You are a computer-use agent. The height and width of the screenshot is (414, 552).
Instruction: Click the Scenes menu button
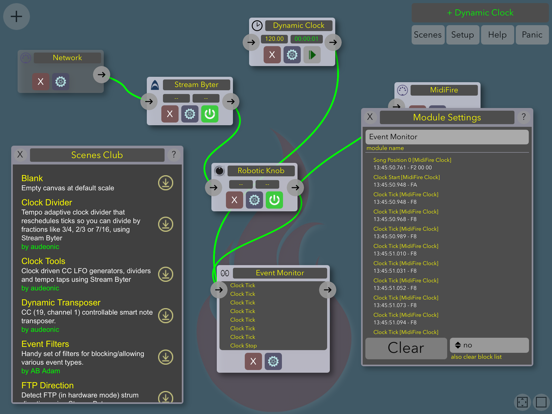(428, 35)
